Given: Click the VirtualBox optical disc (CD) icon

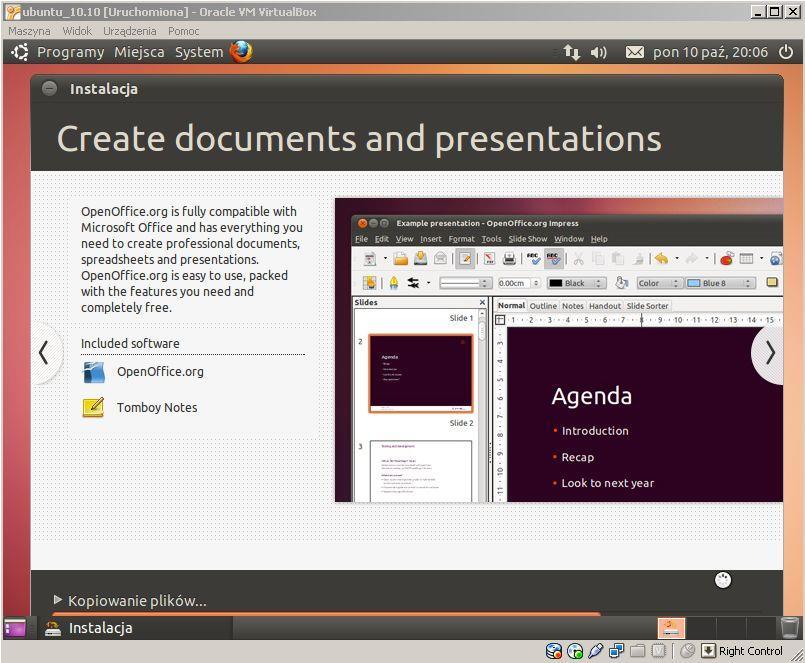Looking at the screenshot, I should coord(574,651).
